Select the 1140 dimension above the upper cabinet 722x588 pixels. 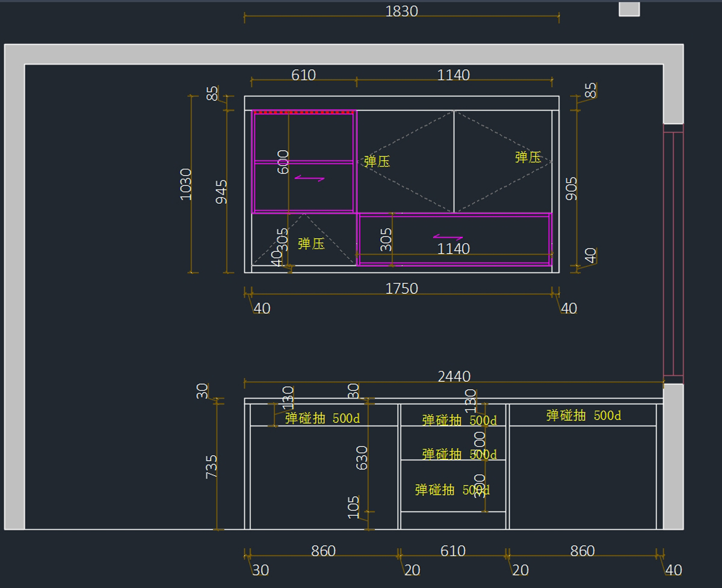pos(453,75)
